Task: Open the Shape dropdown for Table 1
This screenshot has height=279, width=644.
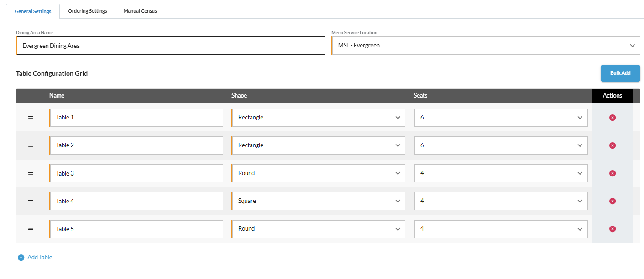Action: 318,118
